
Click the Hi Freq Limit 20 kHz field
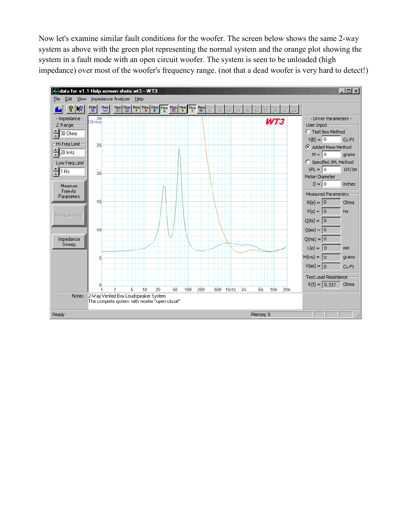click(72, 152)
